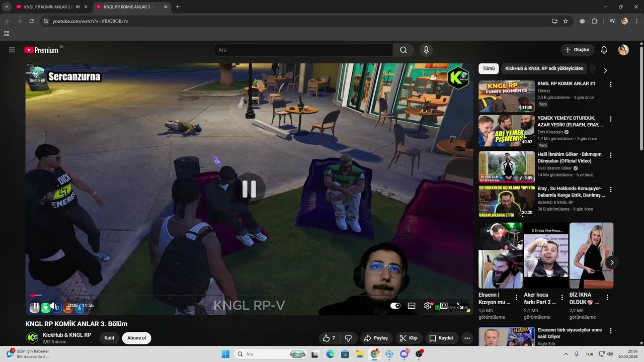Switch player to theater mode
This screenshot has height=362, width=644.
click(x=444, y=306)
